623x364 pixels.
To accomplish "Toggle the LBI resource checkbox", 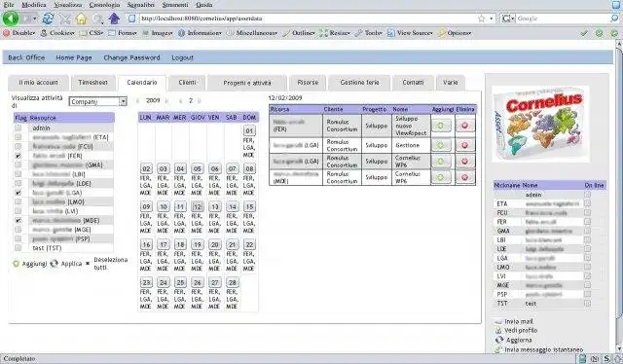I will coord(18,174).
